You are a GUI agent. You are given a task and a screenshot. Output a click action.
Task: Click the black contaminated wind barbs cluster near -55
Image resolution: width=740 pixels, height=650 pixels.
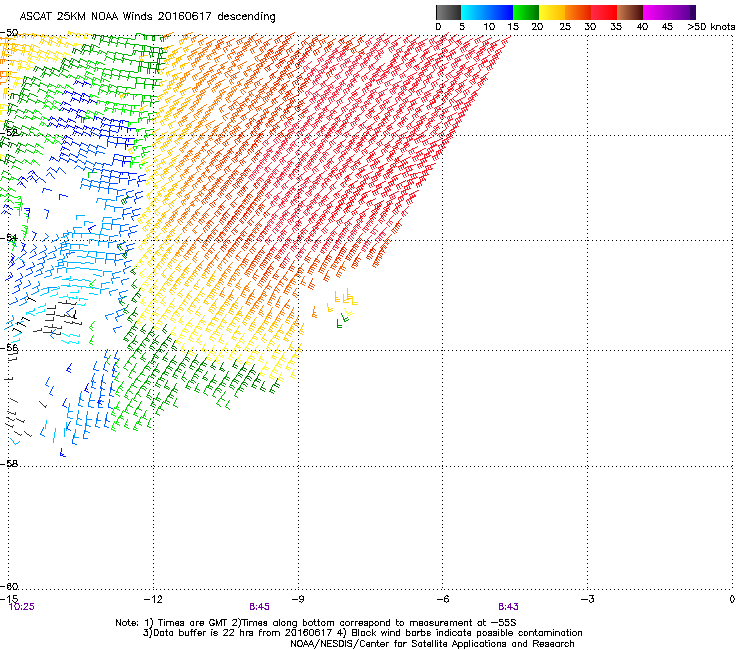pos(59,316)
